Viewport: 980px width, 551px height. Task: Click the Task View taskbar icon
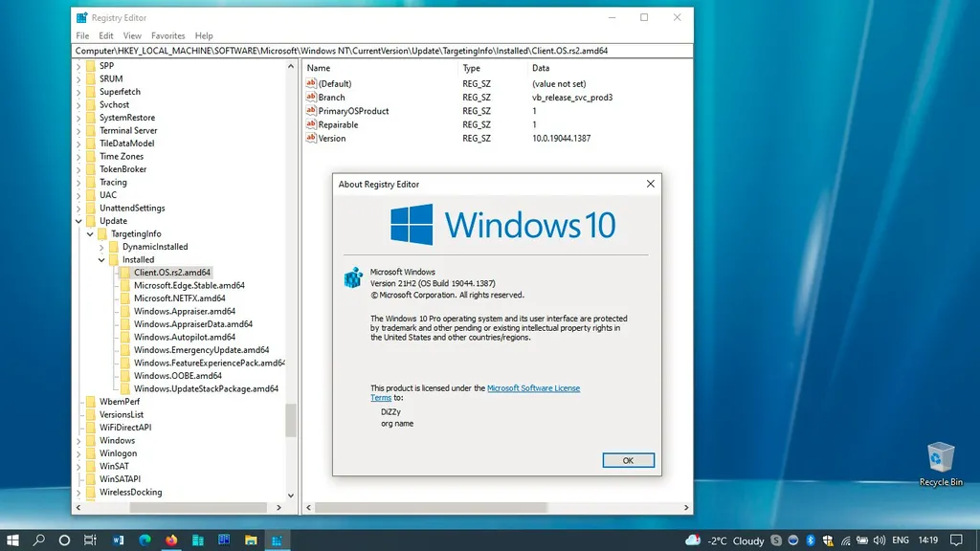click(x=90, y=540)
